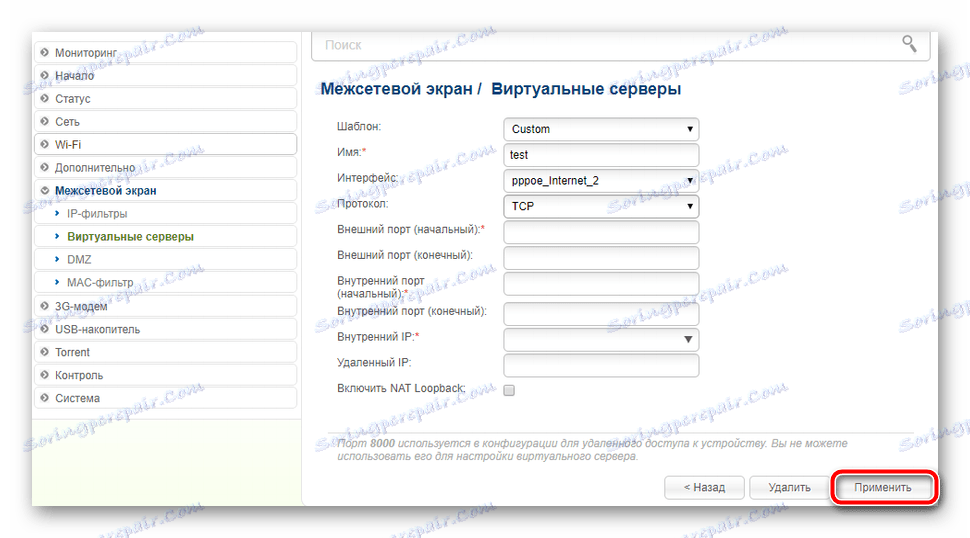Click the bullet arrow beside DMZ
This screenshot has height=538, width=970.
pyautogui.click(x=57, y=259)
